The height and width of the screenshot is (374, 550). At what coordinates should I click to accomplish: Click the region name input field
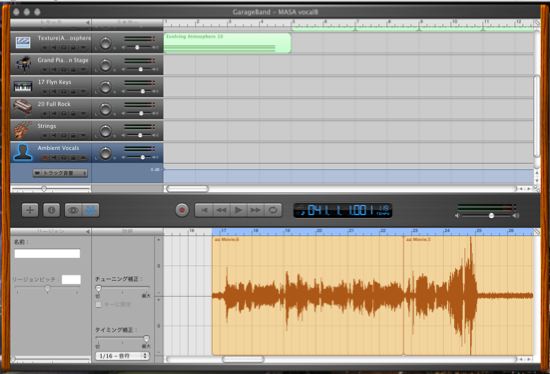47,253
